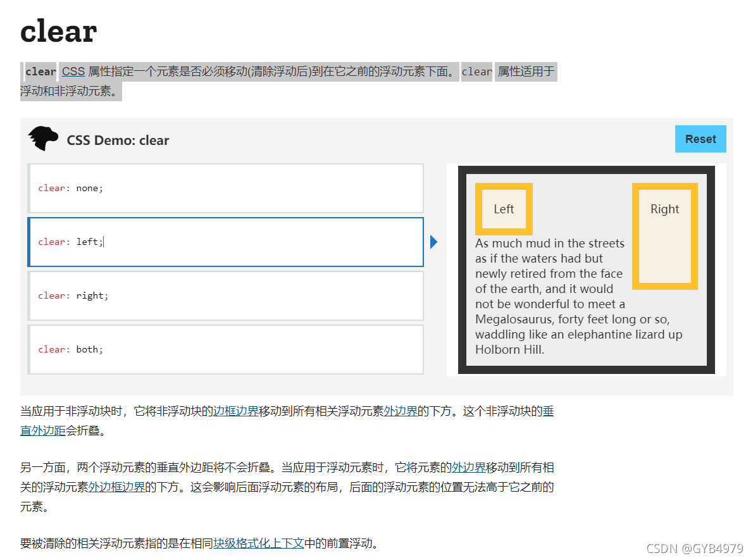Click the 垂直外边距 link
Image resolution: width=753 pixels, height=560 pixels.
42,430
